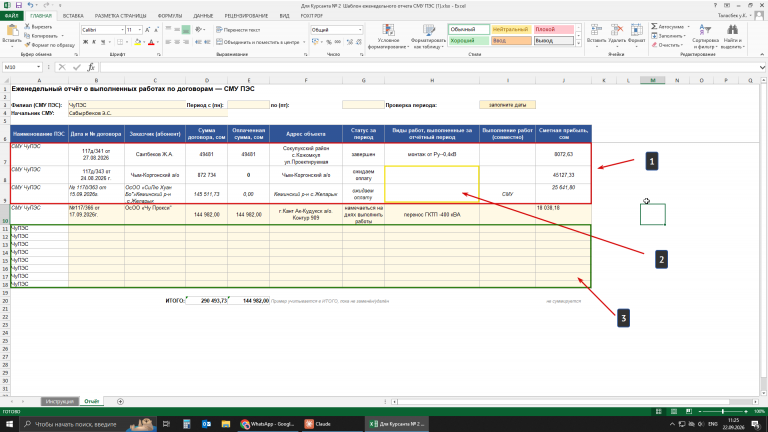Increase font size with the large A icon
This screenshot has height=432, width=768.
[x=147, y=30]
